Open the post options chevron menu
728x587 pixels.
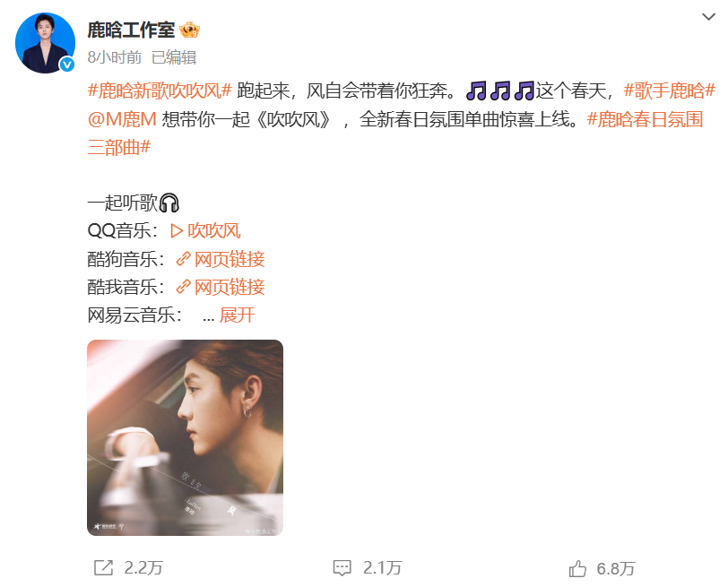(708, 17)
